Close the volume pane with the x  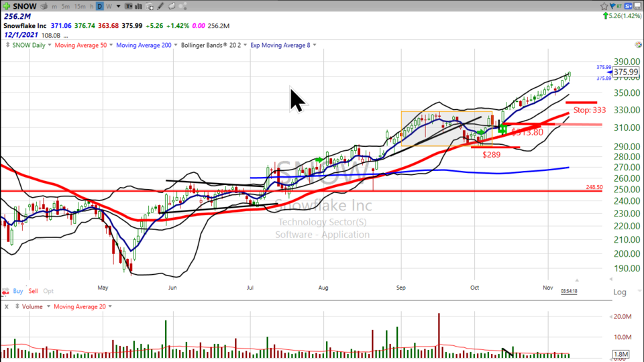point(5,306)
